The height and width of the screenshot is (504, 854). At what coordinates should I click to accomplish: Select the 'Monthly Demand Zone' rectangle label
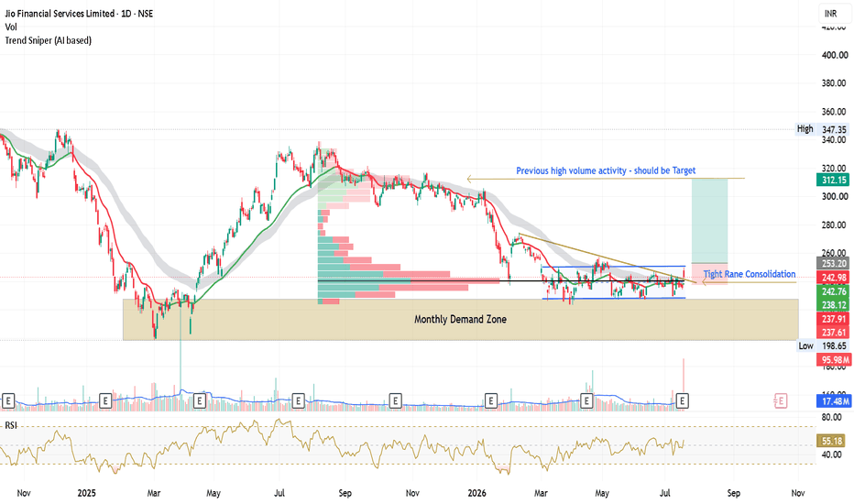tap(460, 319)
